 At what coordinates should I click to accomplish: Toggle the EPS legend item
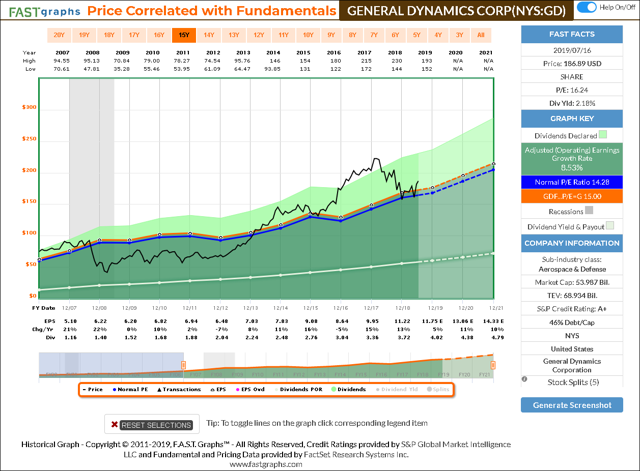coord(218,389)
